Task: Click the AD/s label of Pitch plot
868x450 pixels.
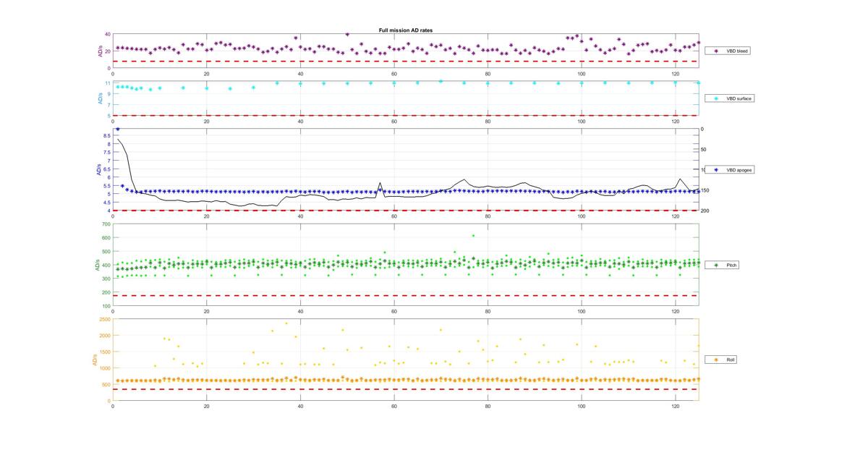Action: point(97,266)
